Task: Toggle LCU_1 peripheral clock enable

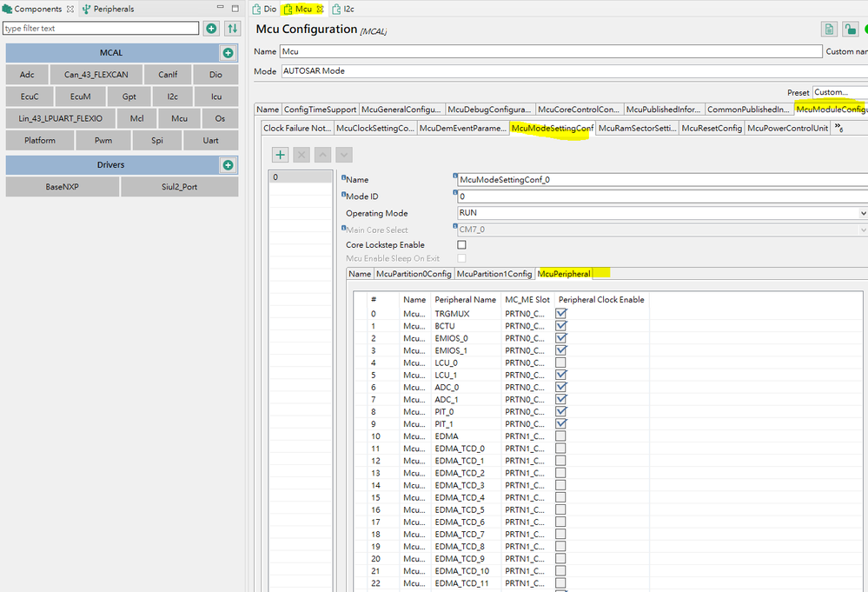Action: coord(560,375)
